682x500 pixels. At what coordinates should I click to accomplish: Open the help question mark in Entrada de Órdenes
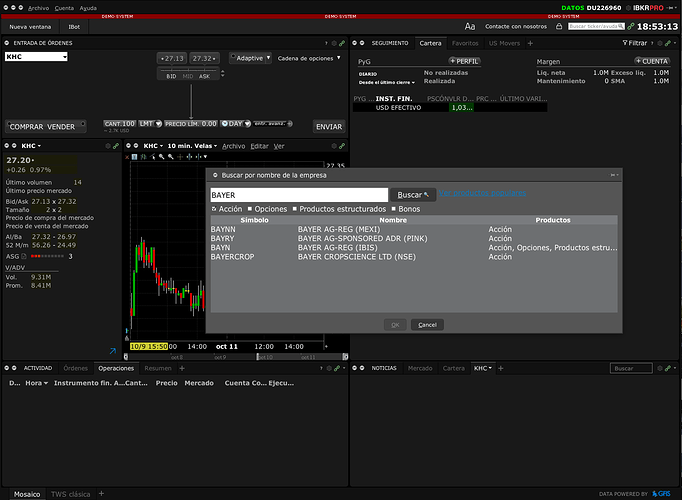326,43
